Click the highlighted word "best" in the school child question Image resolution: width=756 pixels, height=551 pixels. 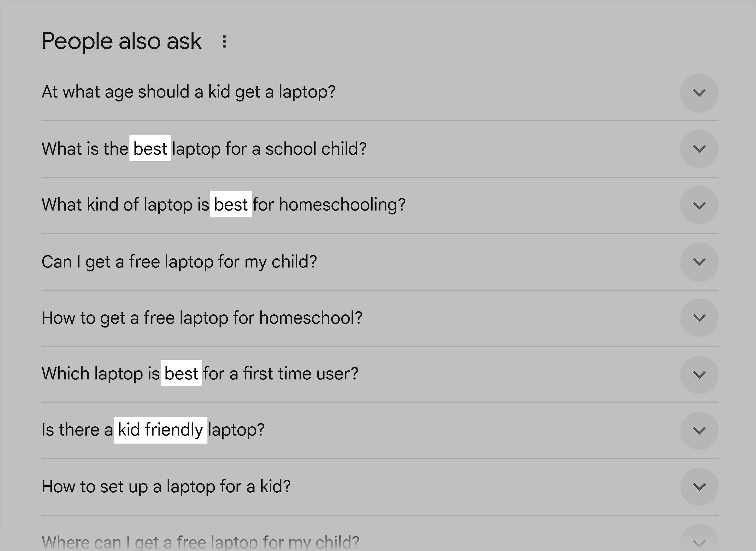(150, 149)
